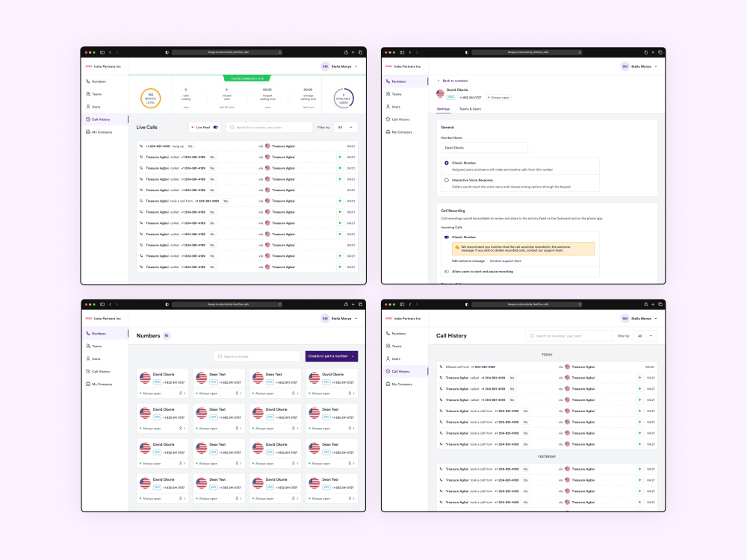Click the orange Service Level gauge
The image size is (747, 560).
[151, 98]
